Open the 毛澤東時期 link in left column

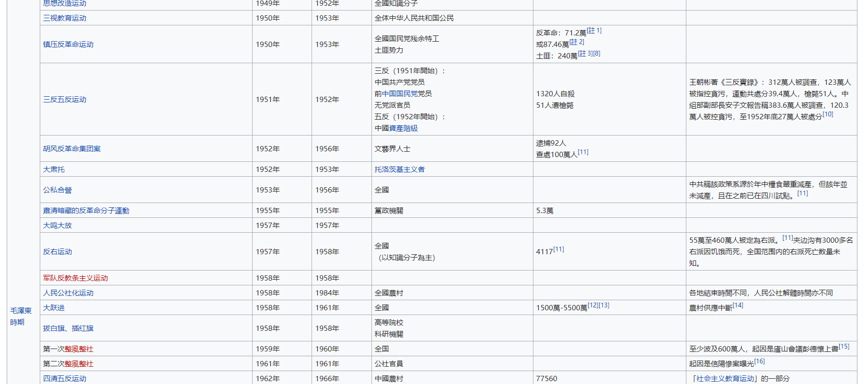pos(21,316)
